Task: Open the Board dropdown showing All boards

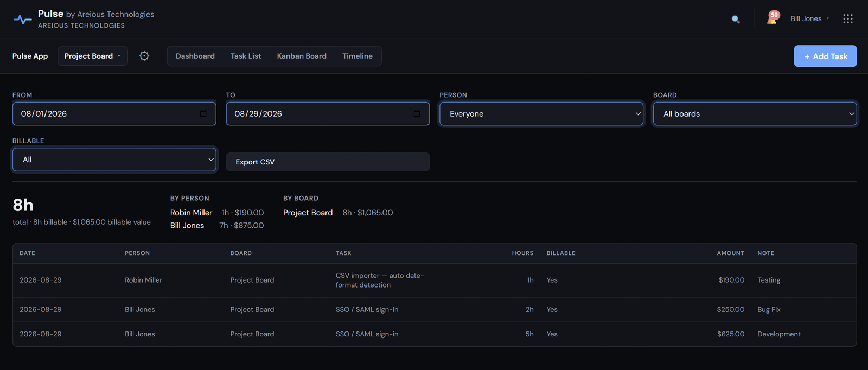Action: click(x=755, y=114)
